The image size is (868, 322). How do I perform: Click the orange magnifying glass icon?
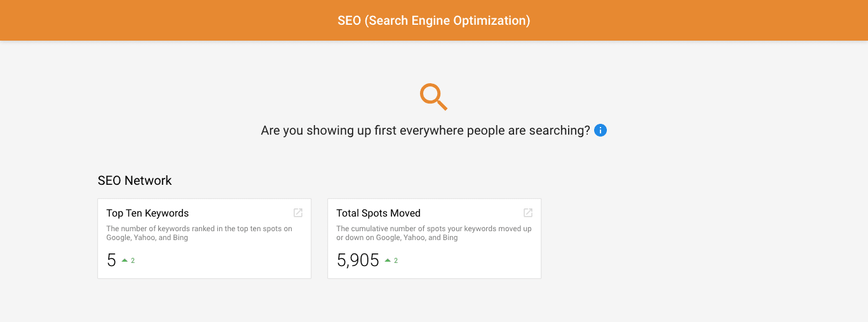[433, 97]
